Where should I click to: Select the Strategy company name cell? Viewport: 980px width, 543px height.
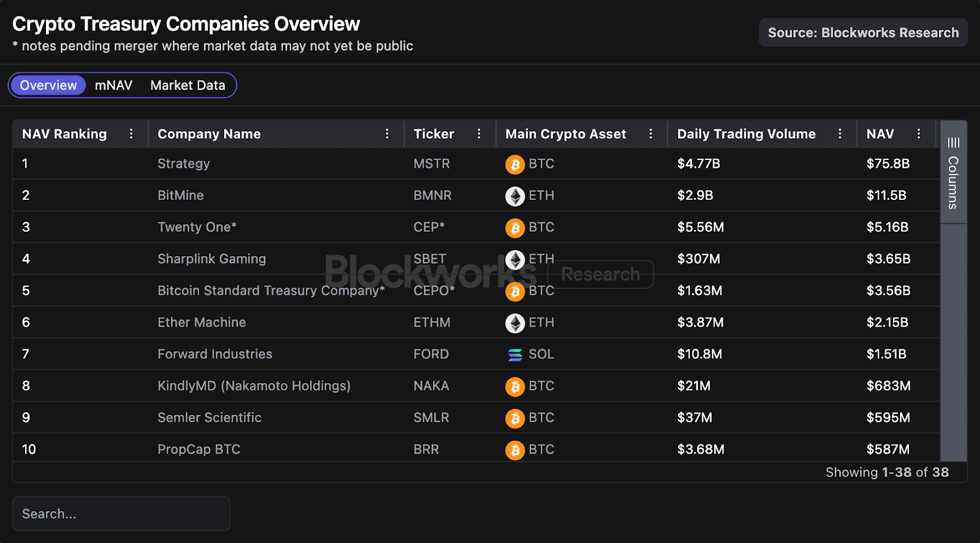tap(184, 164)
